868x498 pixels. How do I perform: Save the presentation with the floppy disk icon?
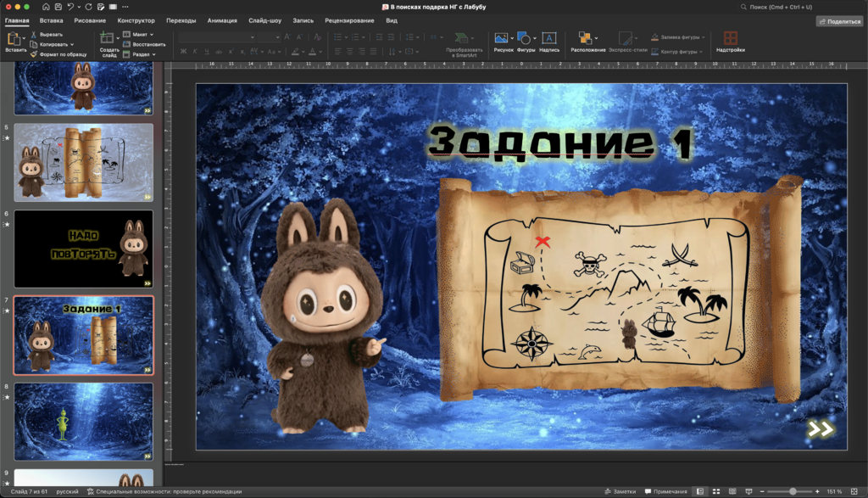coord(58,7)
